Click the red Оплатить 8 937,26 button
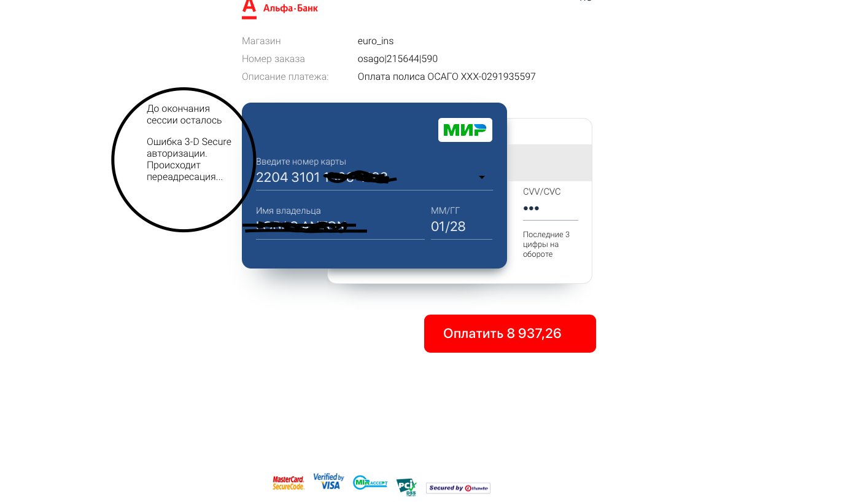Screen dimensions: 868x502 (510, 334)
